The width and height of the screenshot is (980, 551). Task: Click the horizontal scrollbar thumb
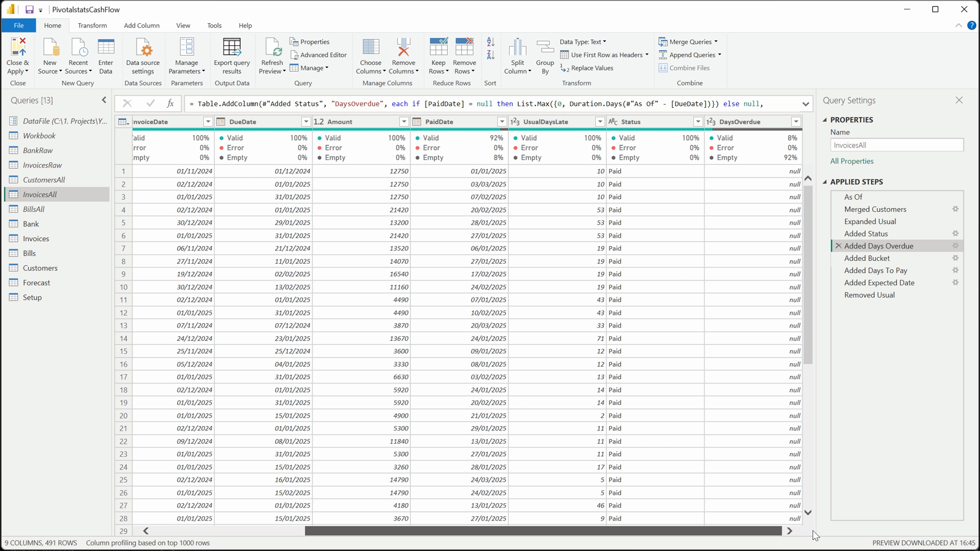tap(543, 531)
